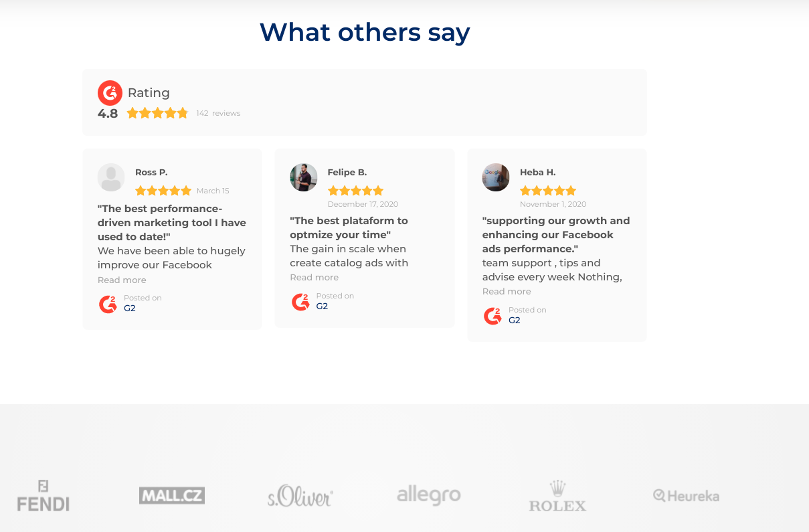Click Felipe B.'s profile photo
Viewport: 809px width, 532px height.
click(x=304, y=177)
